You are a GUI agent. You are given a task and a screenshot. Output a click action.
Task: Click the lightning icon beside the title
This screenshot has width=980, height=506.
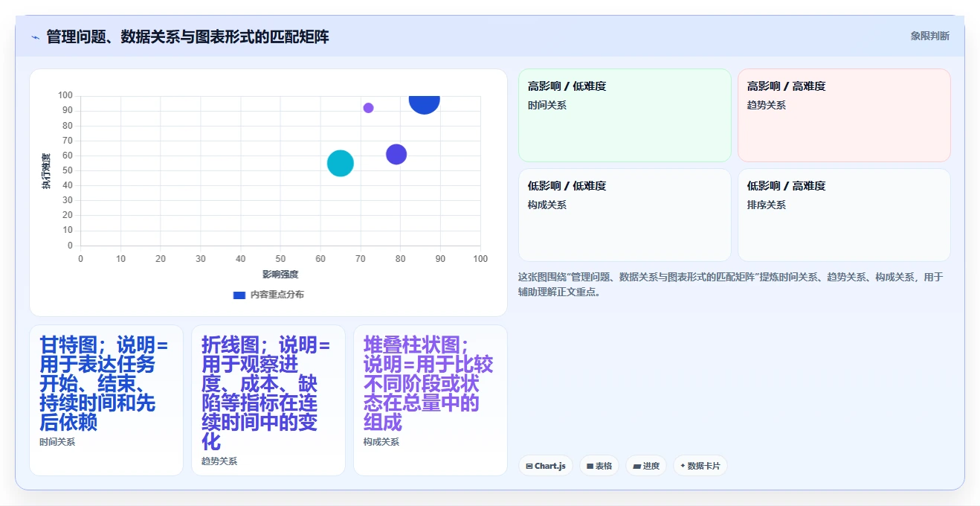click(35, 37)
